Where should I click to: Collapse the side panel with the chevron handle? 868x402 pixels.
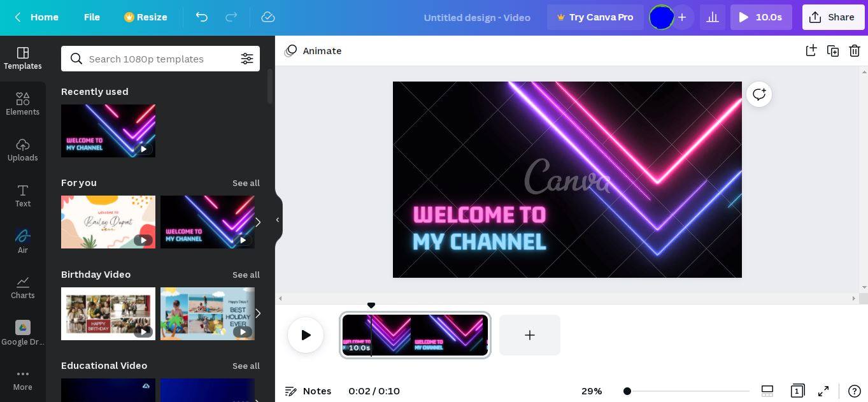[x=278, y=220]
